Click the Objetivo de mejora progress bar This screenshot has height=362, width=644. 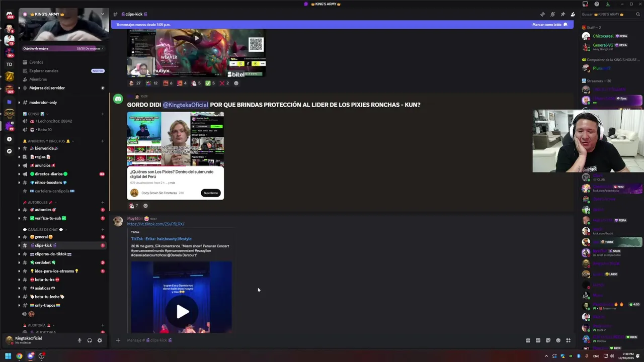point(63,48)
